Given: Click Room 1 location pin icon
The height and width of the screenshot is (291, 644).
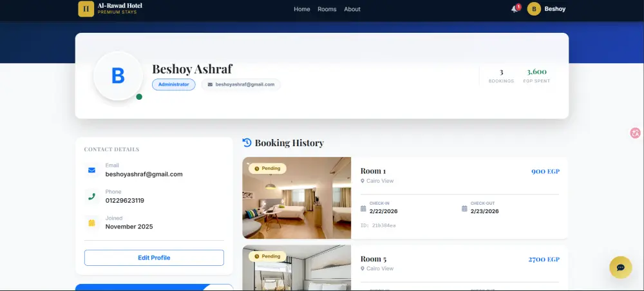Looking at the screenshot, I should click(x=363, y=181).
